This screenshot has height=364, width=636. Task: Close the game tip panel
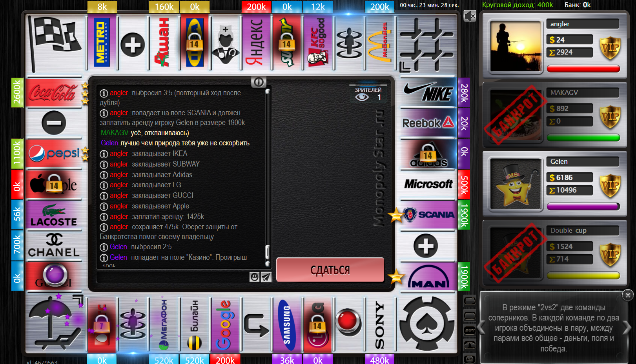pyautogui.click(x=628, y=295)
